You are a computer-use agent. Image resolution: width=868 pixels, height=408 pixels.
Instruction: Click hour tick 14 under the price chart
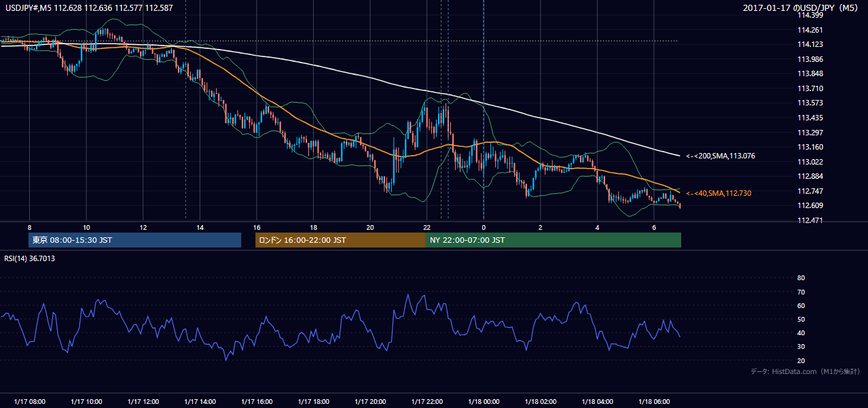[200, 227]
